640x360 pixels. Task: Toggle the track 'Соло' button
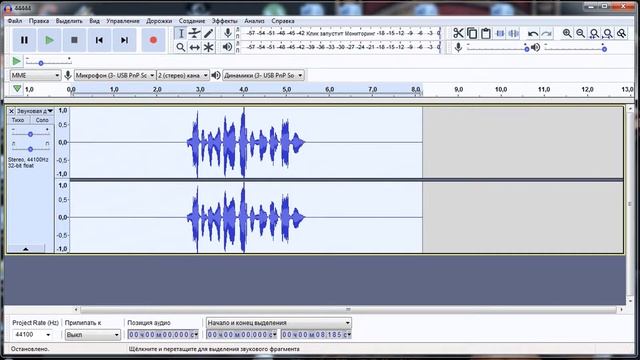click(x=42, y=120)
